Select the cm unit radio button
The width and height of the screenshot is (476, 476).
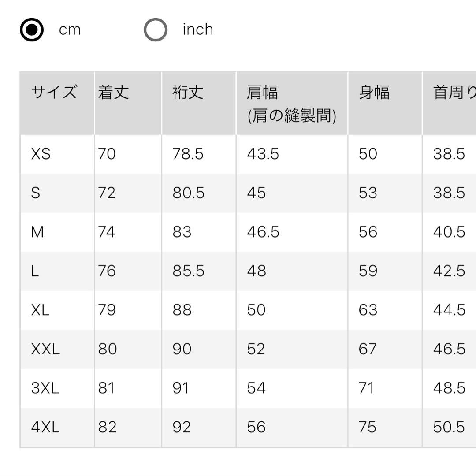point(32,30)
